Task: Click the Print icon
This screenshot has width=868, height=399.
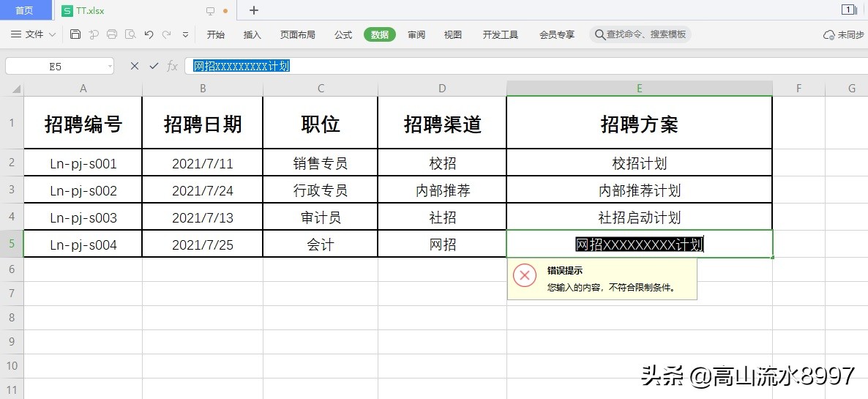Action: pyautogui.click(x=112, y=34)
